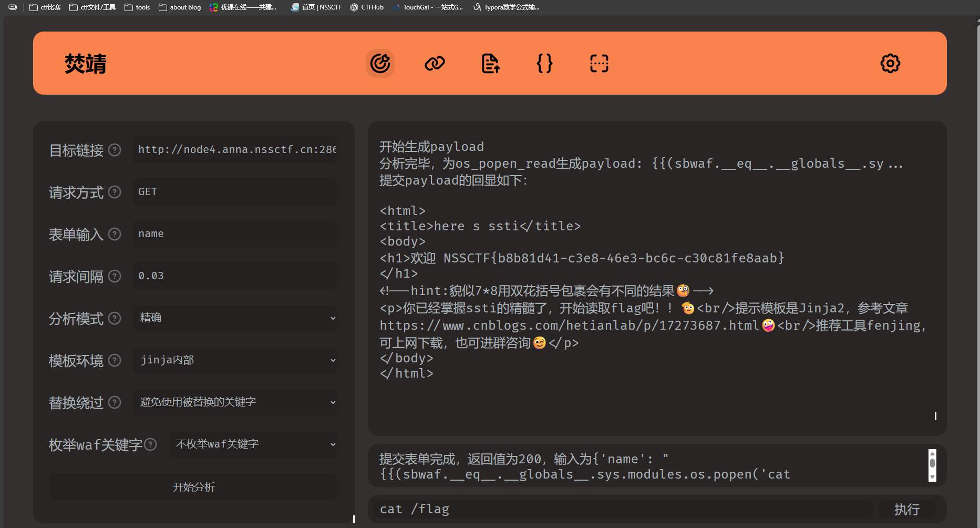Show help for 请求间隔 field
980x528 pixels.
(x=115, y=276)
